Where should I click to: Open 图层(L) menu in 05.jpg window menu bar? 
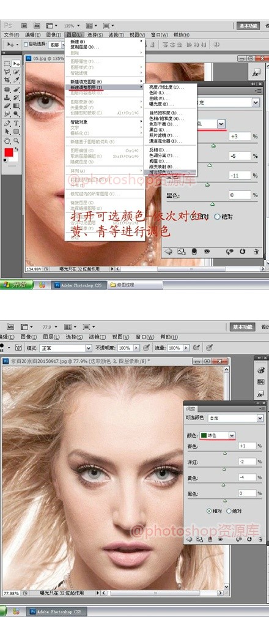pos(75,35)
